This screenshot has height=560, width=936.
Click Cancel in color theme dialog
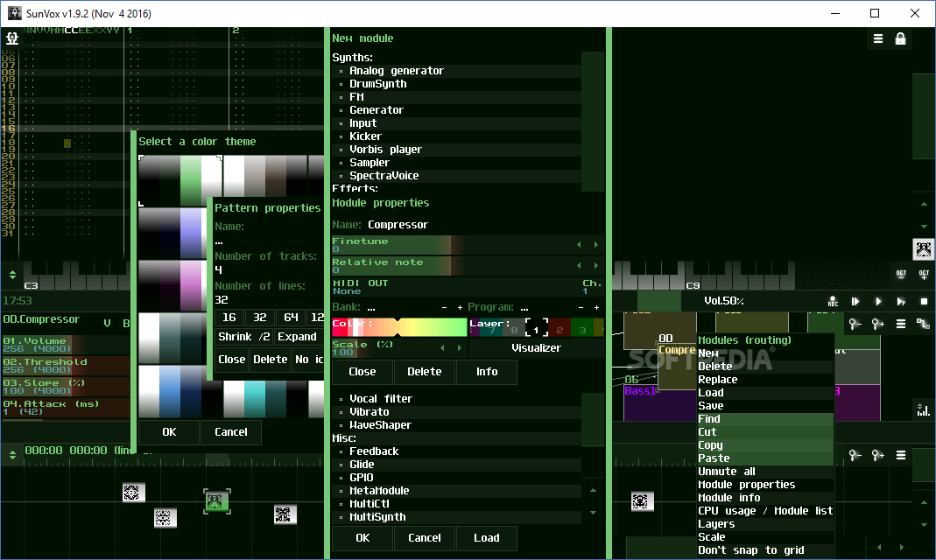click(x=231, y=432)
